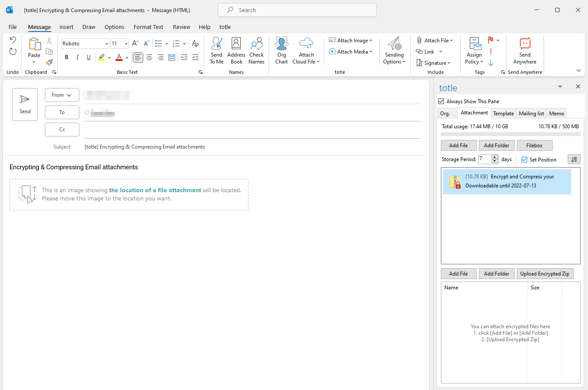This screenshot has height=390, width=588.
Task: Click the decrease indent icon
Action: 184,57
